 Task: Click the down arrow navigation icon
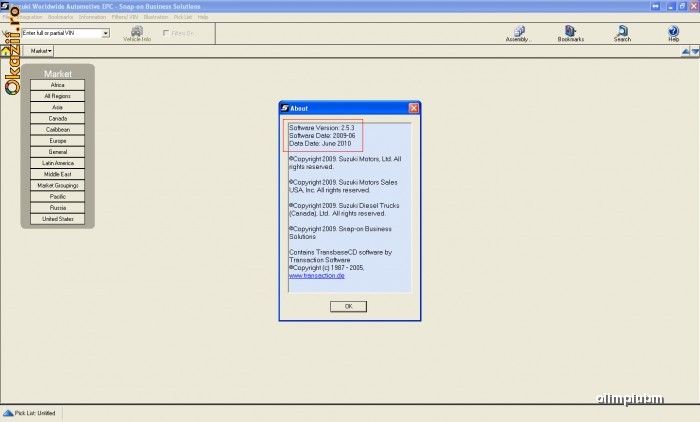coord(695,52)
